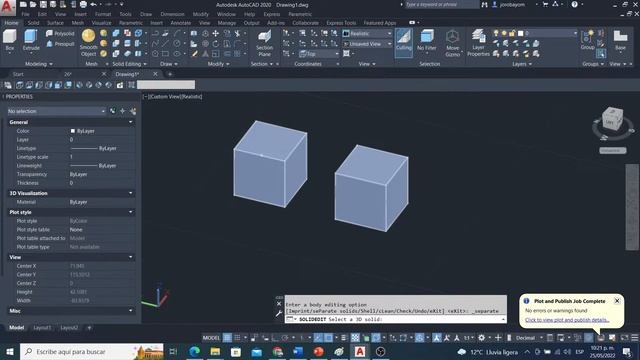The image size is (640, 360).
Task: Click the Smooth Object mesh tool
Action: pyautogui.click(x=88, y=43)
